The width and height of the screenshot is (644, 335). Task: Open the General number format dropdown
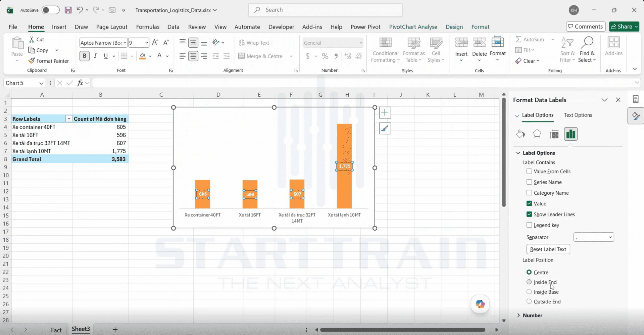click(361, 43)
